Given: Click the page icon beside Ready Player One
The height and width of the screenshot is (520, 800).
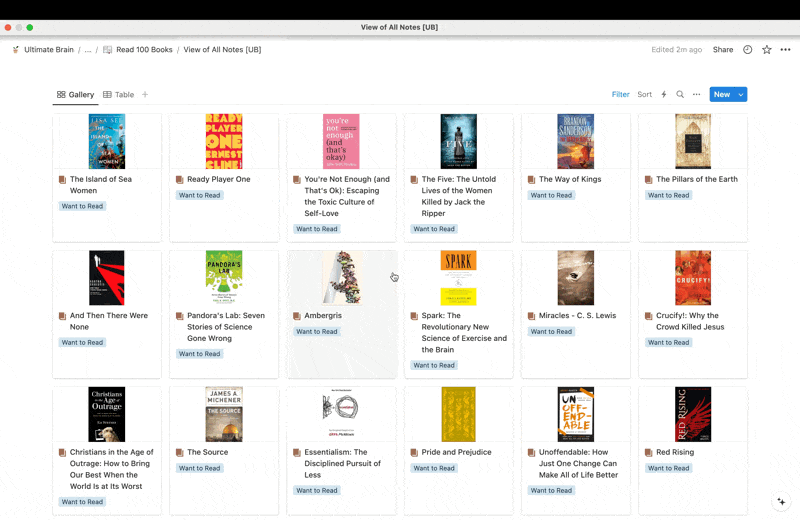Looking at the screenshot, I should [180, 180].
